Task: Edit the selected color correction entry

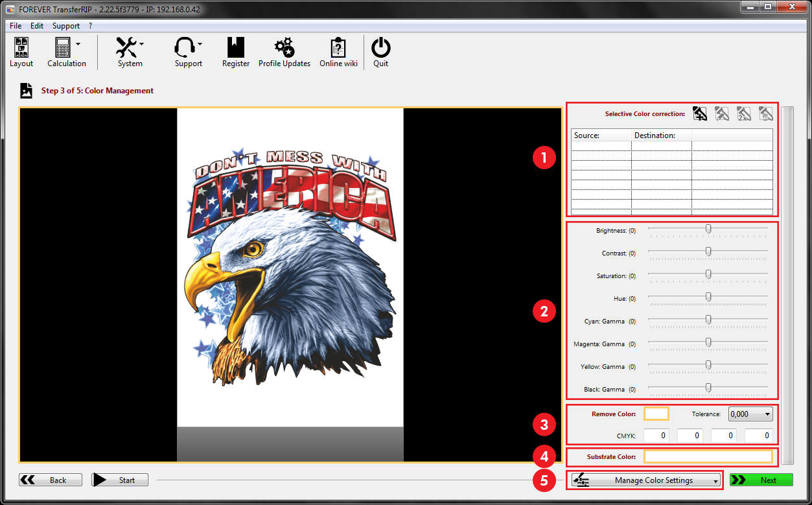Action: (x=722, y=113)
